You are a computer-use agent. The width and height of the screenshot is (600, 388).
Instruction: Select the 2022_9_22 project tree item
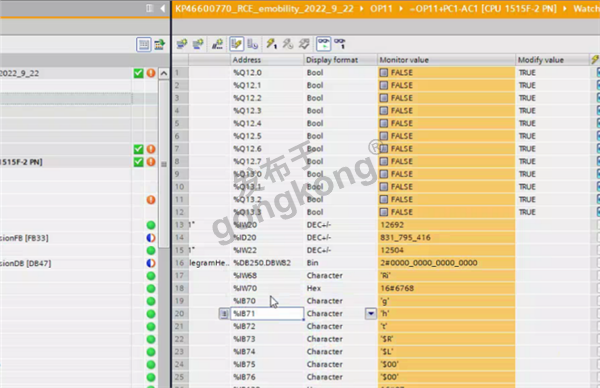[x=20, y=73]
